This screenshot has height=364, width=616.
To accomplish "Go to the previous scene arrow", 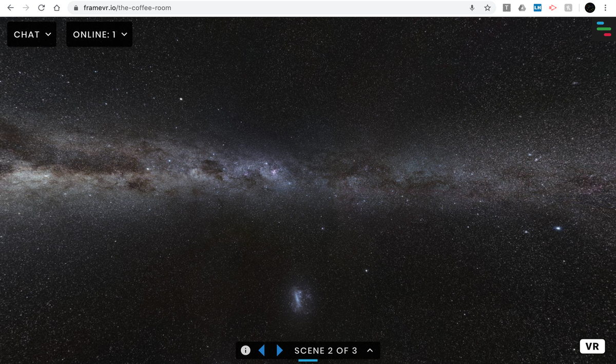I will 262,351.
